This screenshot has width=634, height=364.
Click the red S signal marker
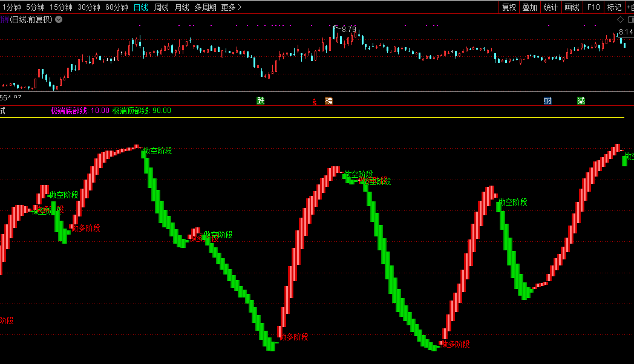[x=314, y=102]
